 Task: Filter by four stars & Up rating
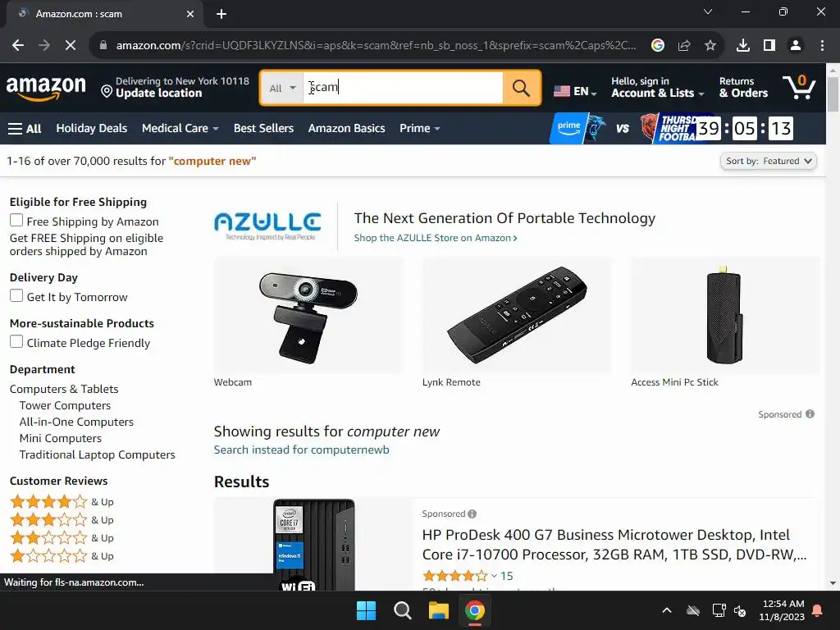pos(62,502)
